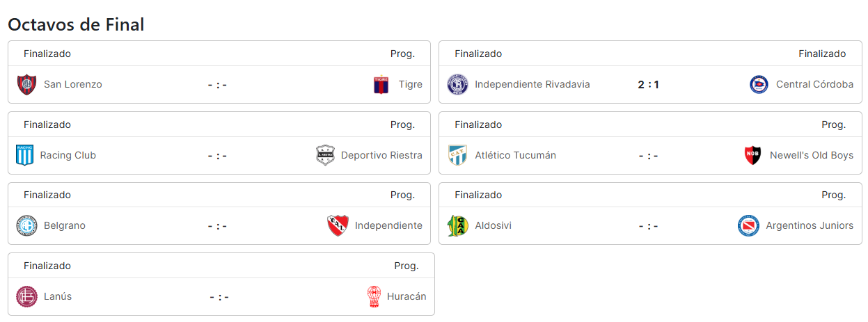The height and width of the screenshot is (322, 868).
Task: Click the Atlético Tucumán crest
Action: [457, 156]
